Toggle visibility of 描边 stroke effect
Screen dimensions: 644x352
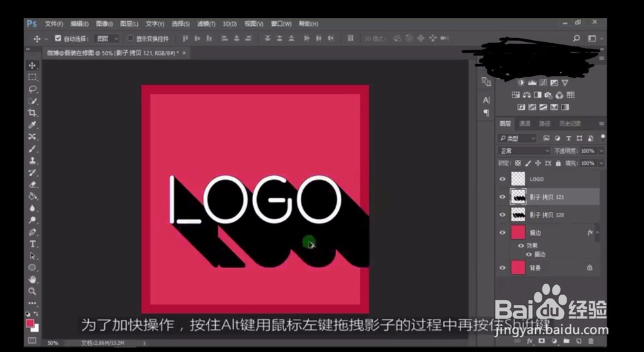(529, 254)
